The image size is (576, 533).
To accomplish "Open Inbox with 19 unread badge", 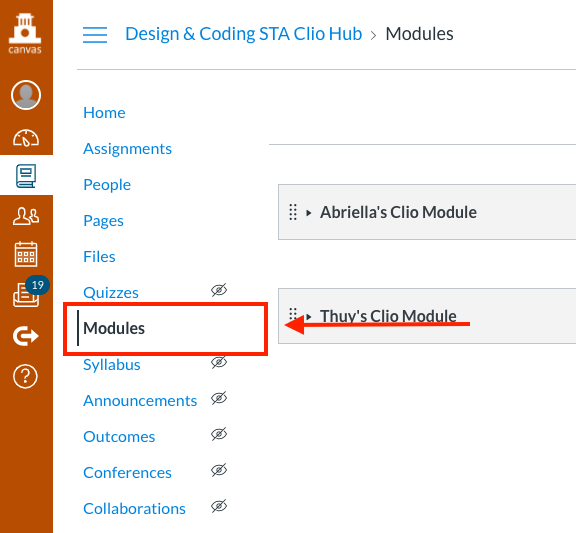I will click(x=26, y=295).
